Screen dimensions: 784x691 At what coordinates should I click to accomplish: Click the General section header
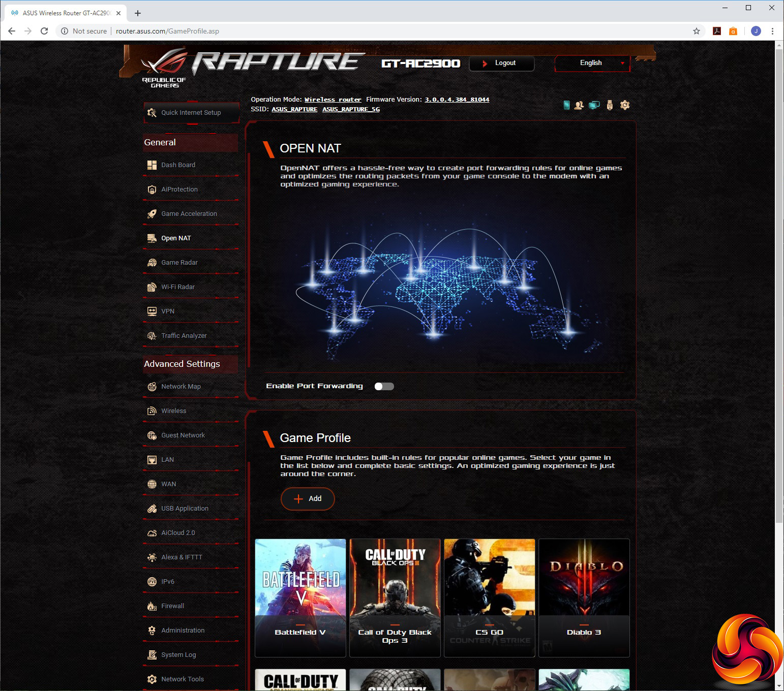coord(191,143)
